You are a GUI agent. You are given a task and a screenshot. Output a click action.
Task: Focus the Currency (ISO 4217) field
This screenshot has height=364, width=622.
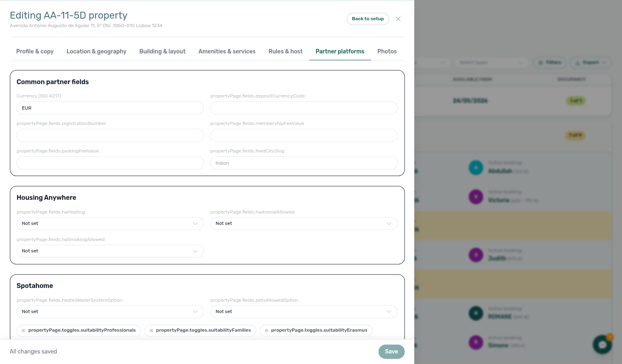(x=110, y=108)
